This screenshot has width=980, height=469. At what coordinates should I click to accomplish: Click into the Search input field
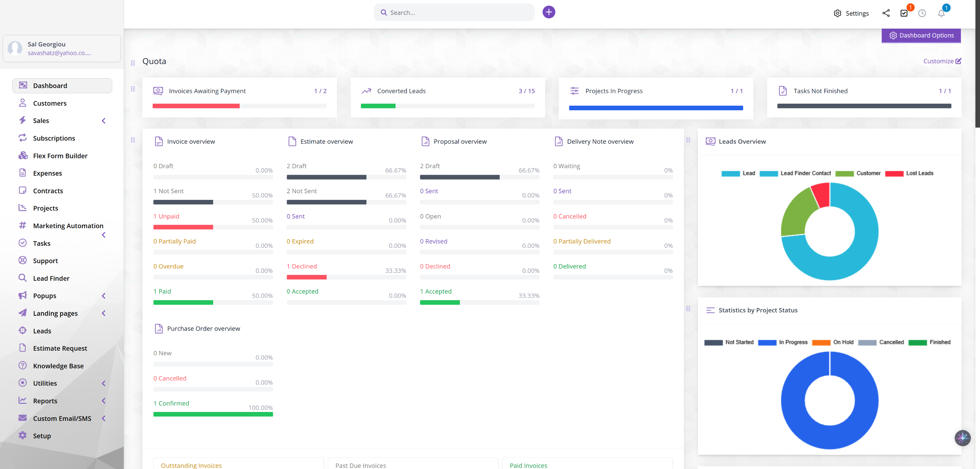click(459, 13)
